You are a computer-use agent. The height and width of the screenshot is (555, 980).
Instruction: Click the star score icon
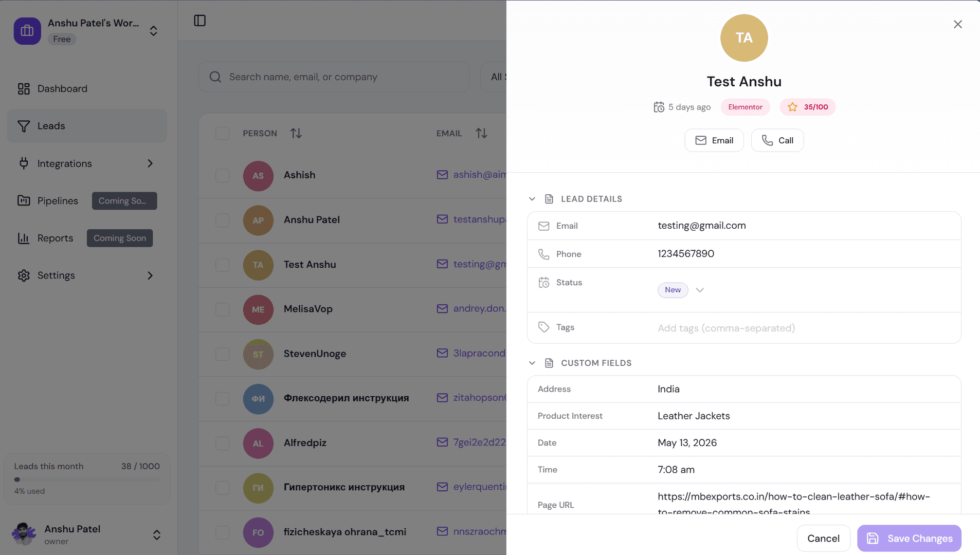[792, 107]
